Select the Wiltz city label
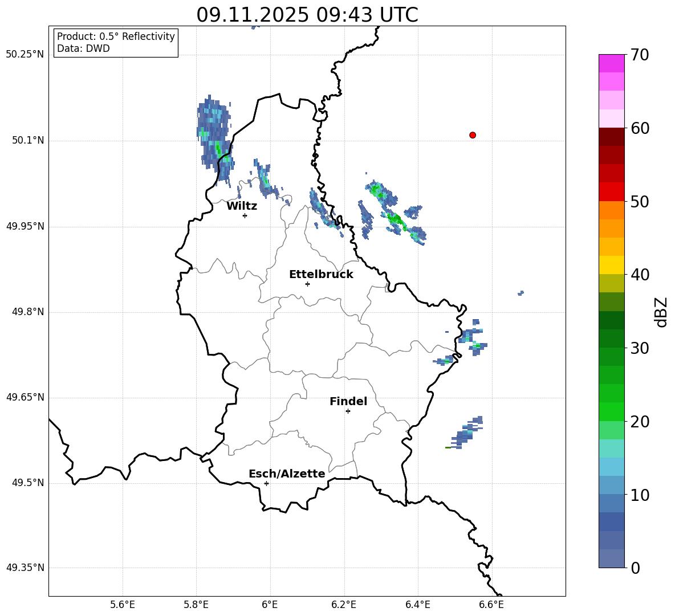 [x=242, y=206]
